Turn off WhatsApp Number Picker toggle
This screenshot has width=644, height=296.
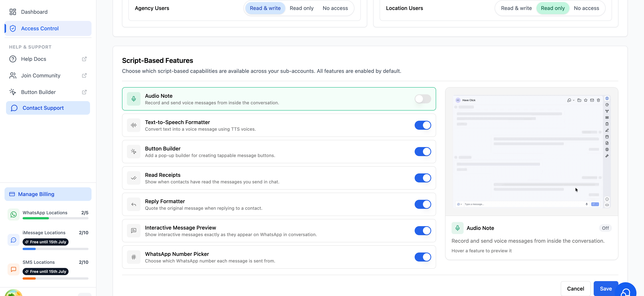coord(423,257)
